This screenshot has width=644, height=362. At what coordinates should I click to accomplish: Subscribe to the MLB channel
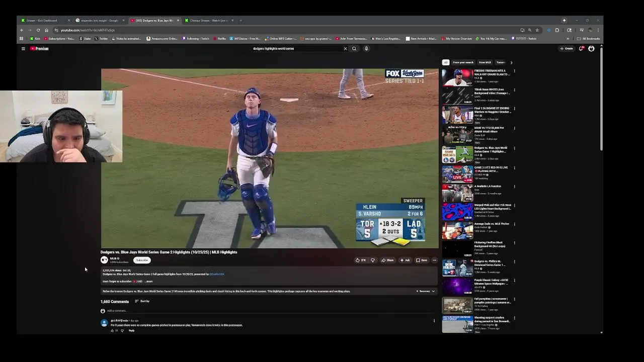point(142,260)
